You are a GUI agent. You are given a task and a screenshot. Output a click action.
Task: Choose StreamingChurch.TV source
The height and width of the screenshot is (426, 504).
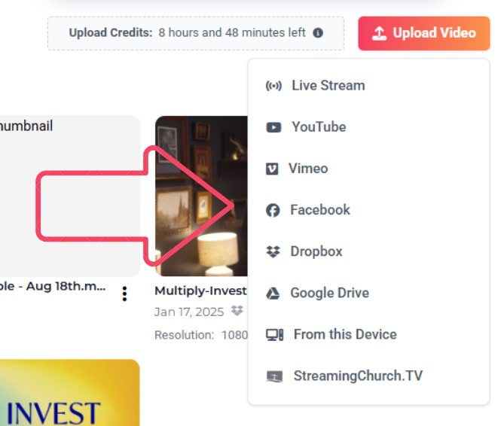click(368, 376)
